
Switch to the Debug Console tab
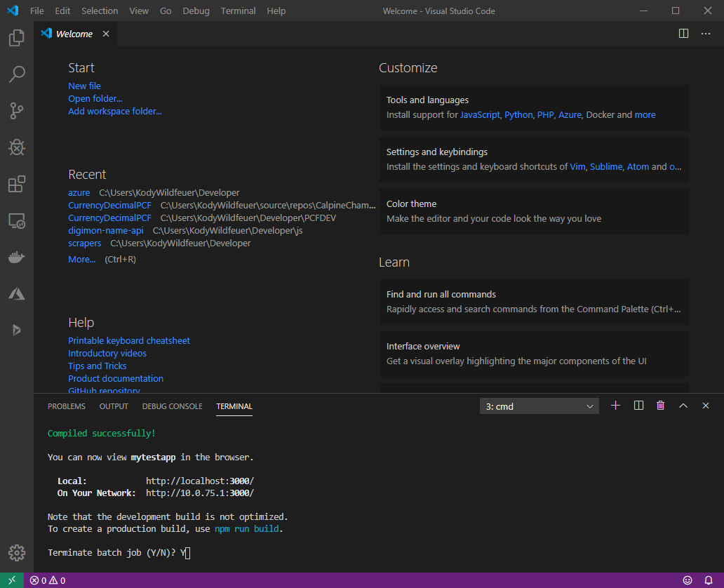[172, 406]
